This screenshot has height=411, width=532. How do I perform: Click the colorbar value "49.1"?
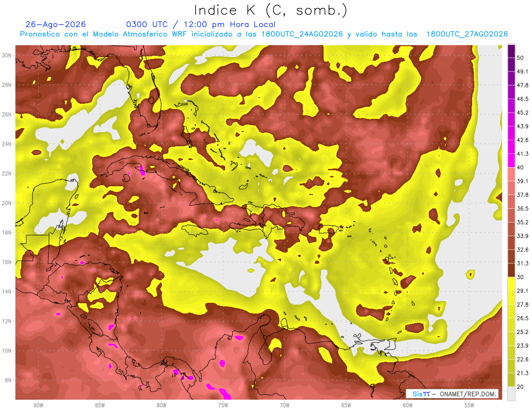pyautogui.click(x=522, y=71)
